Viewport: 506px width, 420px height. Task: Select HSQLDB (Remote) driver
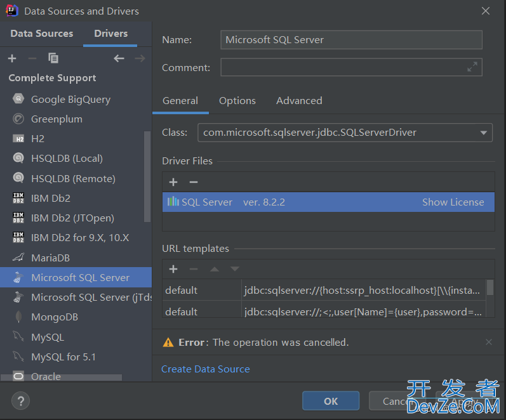[76, 178]
